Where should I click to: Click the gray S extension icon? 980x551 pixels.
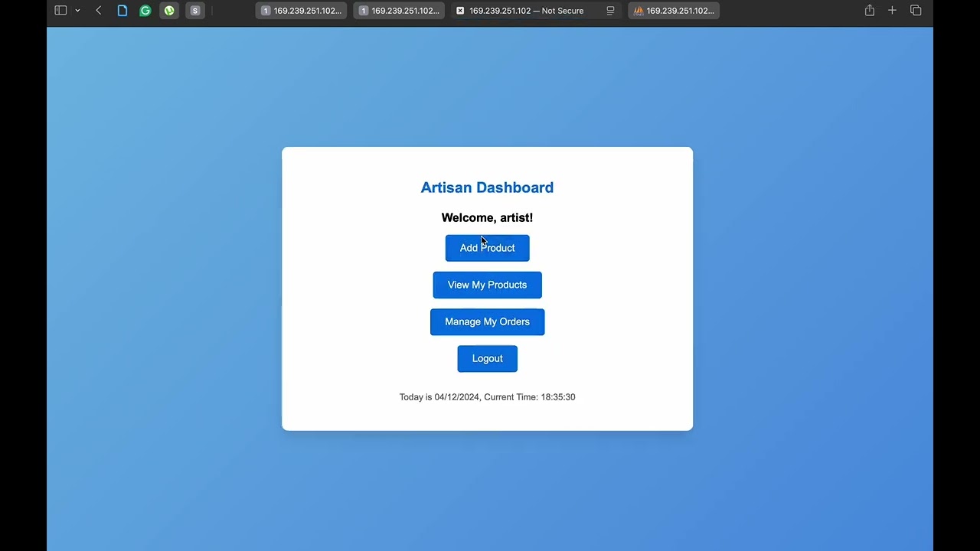point(195,11)
